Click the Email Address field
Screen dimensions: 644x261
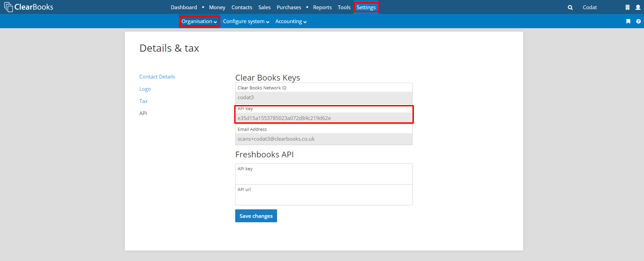click(324, 135)
